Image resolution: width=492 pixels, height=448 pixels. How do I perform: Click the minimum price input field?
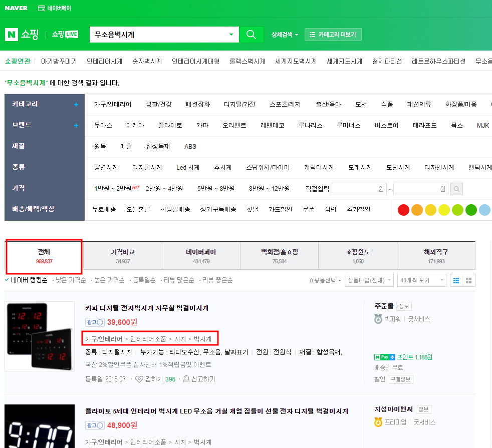359,189
